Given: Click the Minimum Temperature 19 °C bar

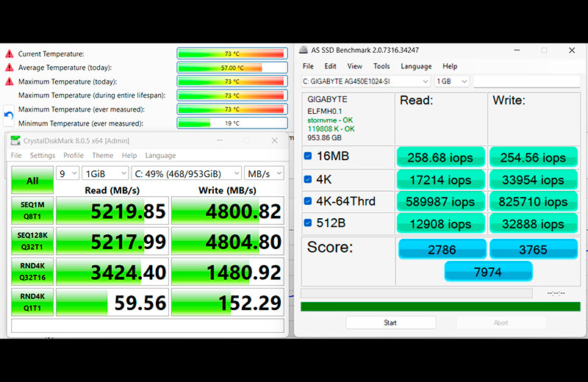Looking at the screenshot, I should click(x=231, y=123).
